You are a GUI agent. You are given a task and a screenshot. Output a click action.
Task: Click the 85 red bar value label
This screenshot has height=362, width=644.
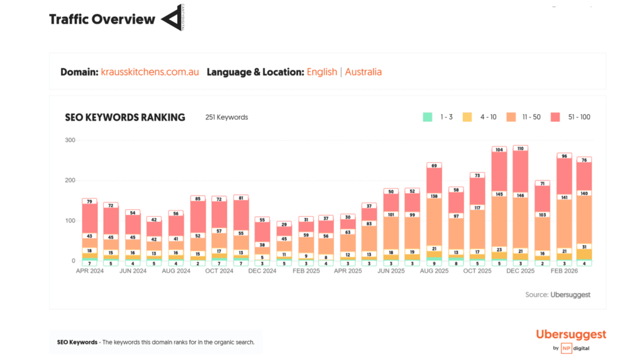coord(197,199)
